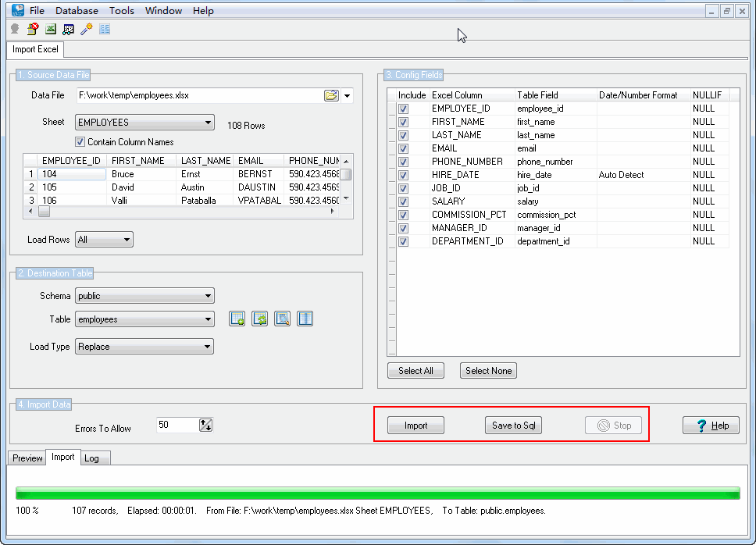Uncheck the HIRE_DATE include checkbox

click(404, 175)
